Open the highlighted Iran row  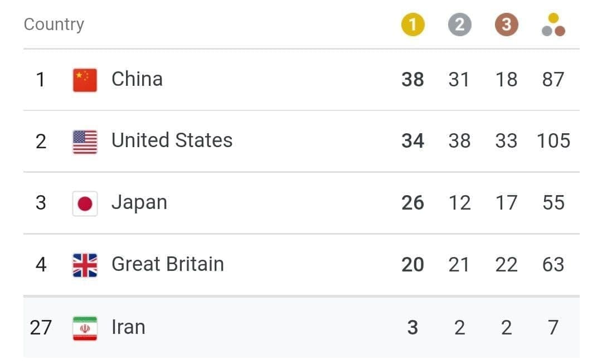pyautogui.click(x=302, y=328)
